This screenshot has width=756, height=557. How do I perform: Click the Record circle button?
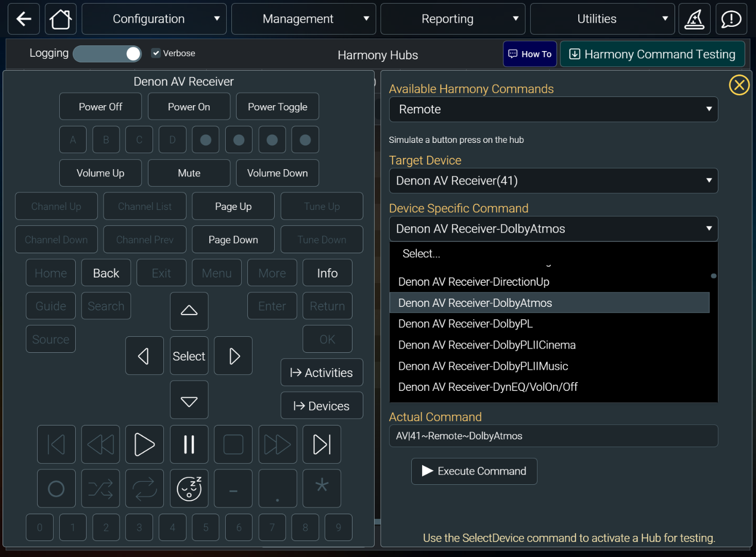[x=56, y=488]
